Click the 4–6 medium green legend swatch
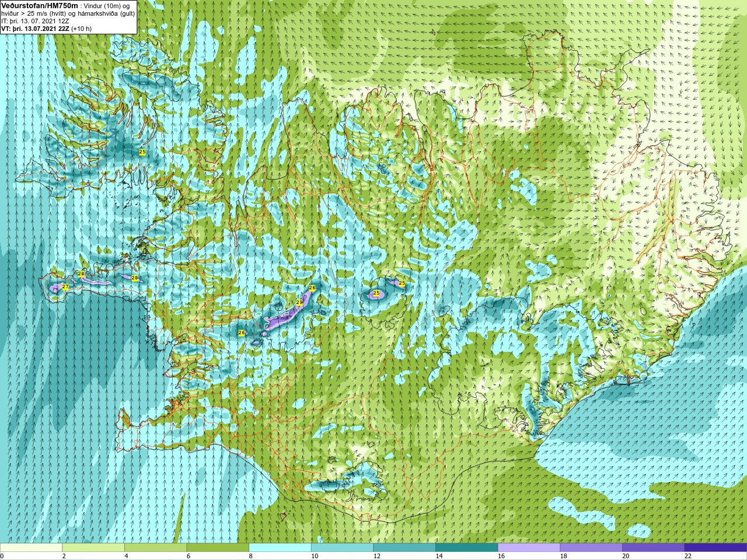The image size is (747, 560). point(155,548)
